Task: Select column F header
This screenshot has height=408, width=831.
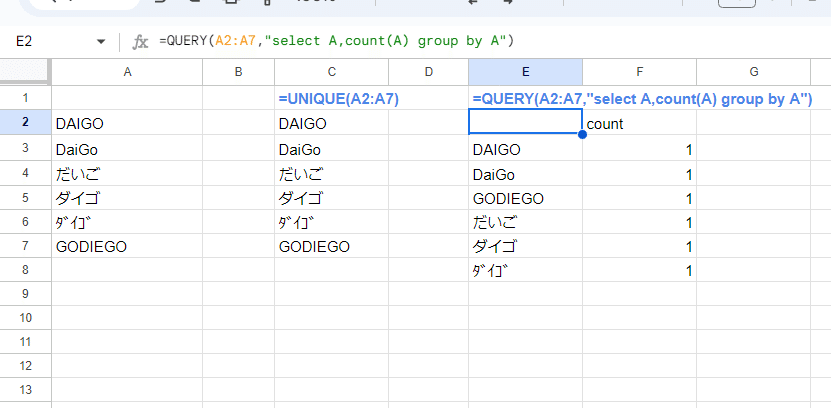Action: tap(640, 72)
